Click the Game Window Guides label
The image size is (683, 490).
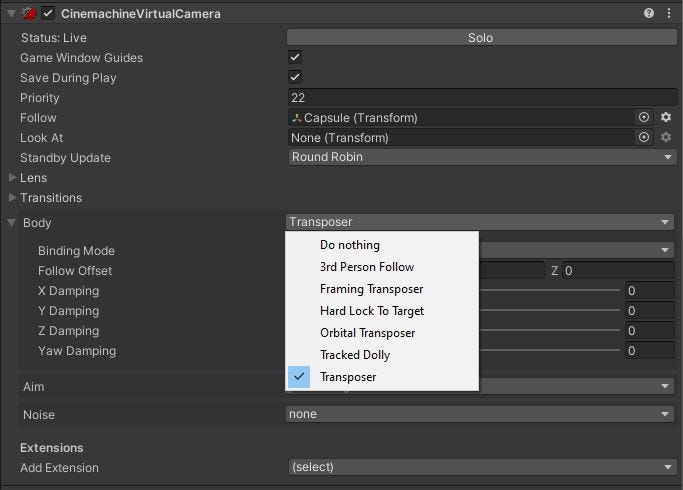[x=81, y=57]
